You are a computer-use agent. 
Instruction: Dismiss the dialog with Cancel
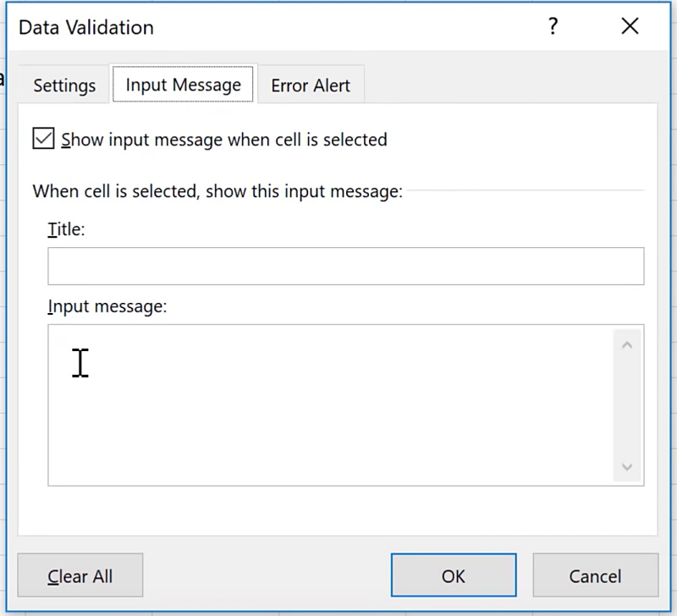[595, 576]
